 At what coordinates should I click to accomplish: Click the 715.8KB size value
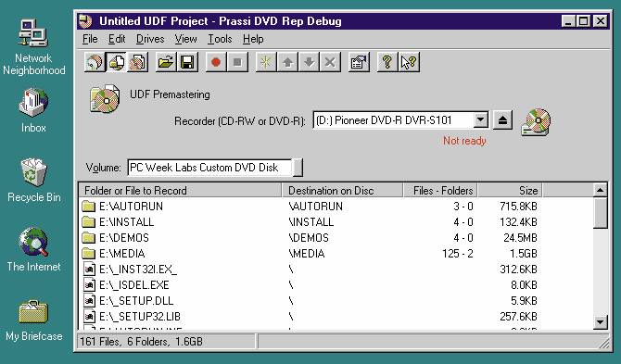coord(518,207)
